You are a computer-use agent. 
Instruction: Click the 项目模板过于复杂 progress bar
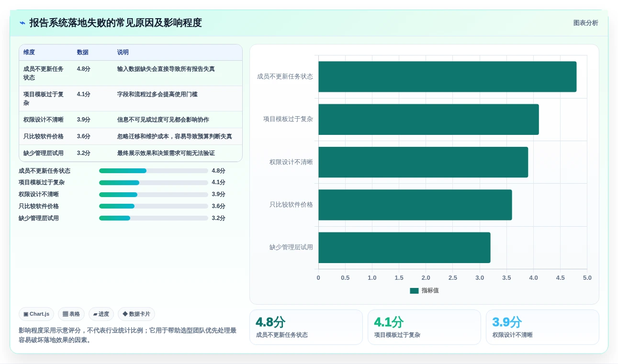[x=154, y=183]
